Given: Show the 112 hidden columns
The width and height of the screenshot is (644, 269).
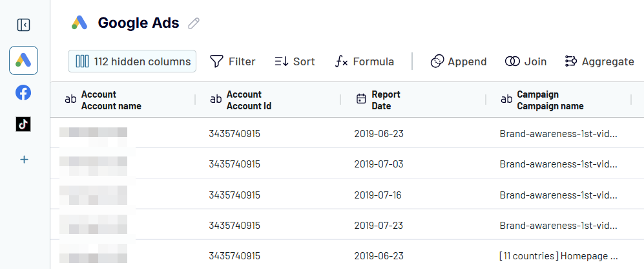Looking at the screenshot, I should point(132,61).
